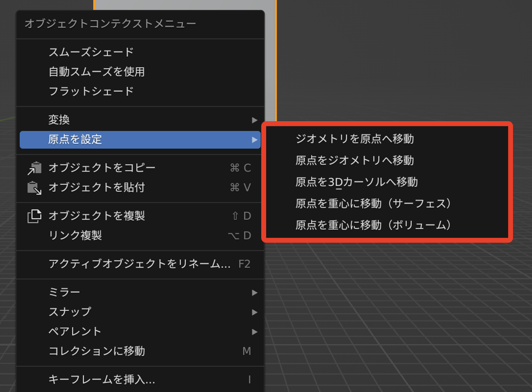Select 自動スムーズを使用 option
The width and height of the screenshot is (532, 392).
coord(140,72)
